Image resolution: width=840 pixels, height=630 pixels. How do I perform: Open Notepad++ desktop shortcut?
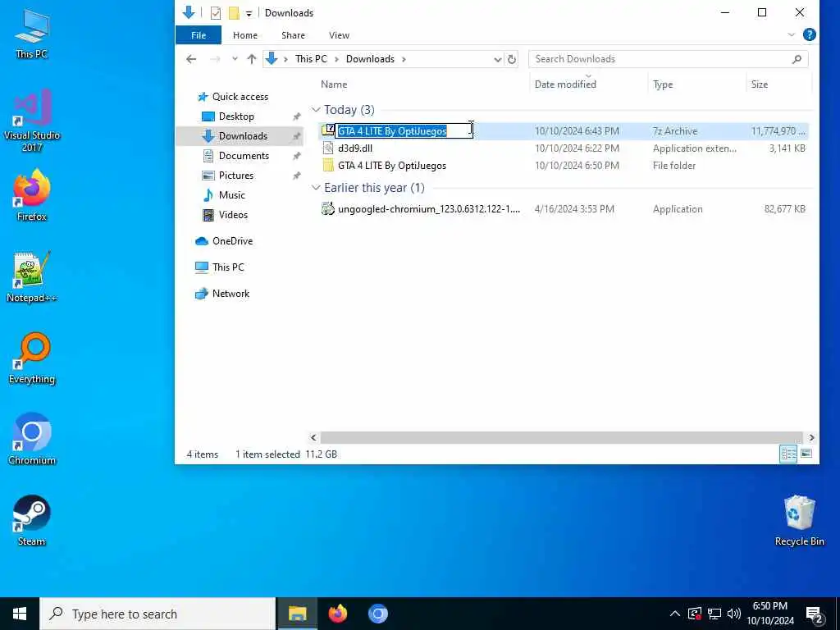[x=32, y=277]
